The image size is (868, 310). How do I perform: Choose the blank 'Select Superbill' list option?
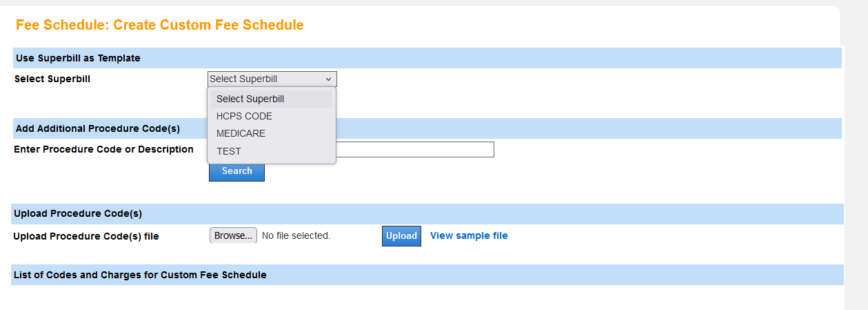250,99
